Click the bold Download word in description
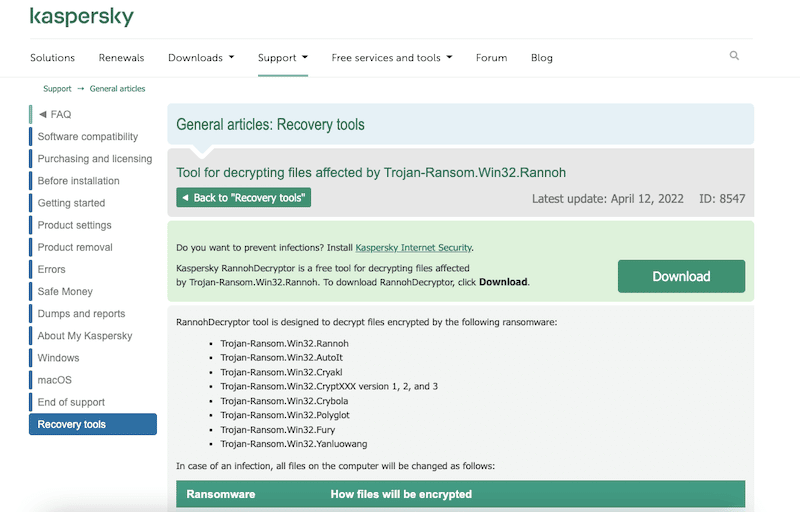 [x=503, y=282]
